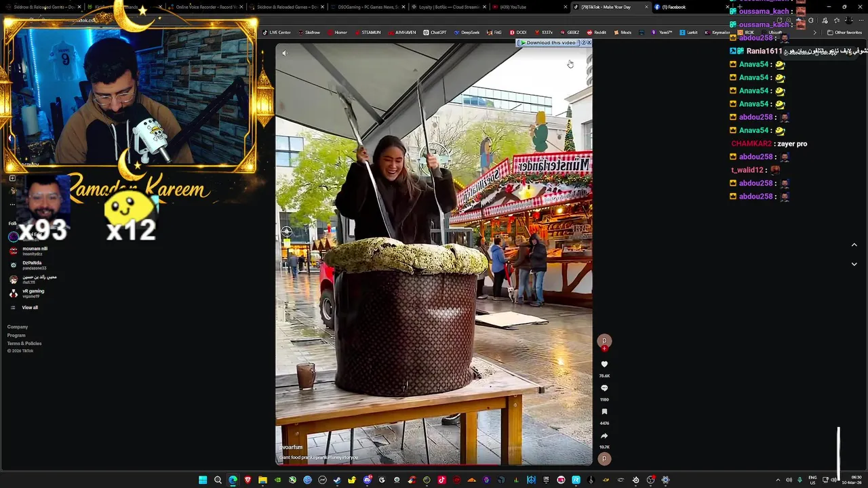Open 1337x bookmark
The height and width of the screenshot is (488, 868).
[543, 33]
